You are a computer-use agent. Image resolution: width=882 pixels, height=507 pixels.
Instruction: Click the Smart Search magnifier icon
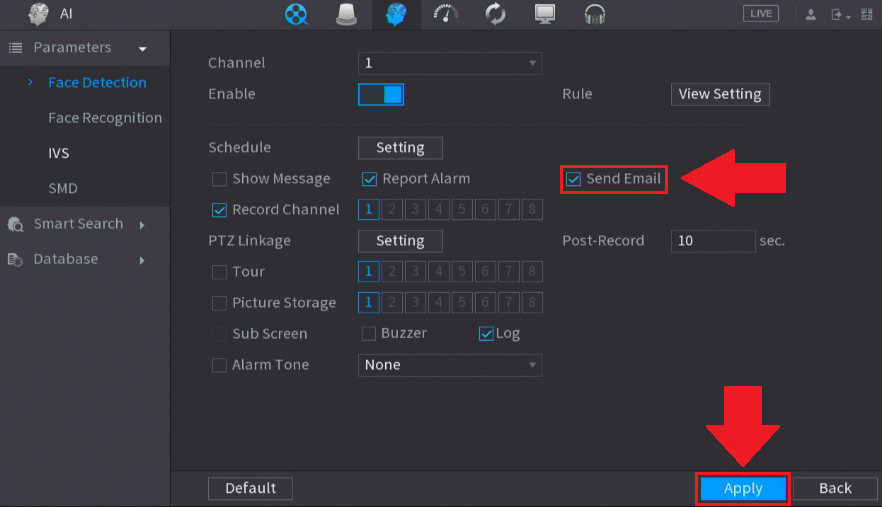pos(15,225)
